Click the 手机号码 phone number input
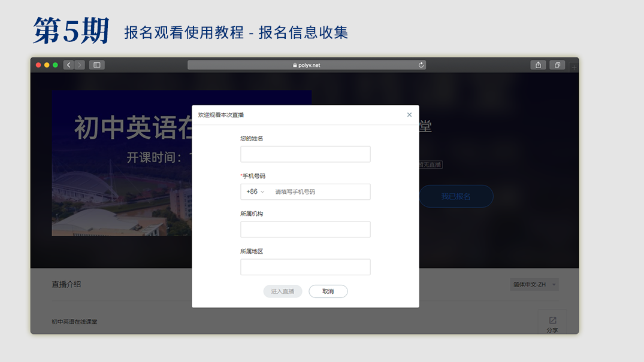Screen dimensions: 644x362 (321, 192)
